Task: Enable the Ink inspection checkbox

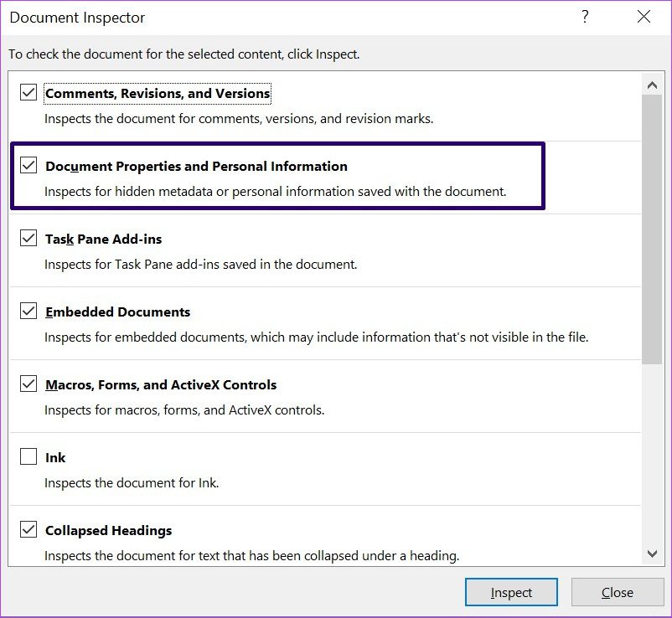Action: click(28, 456)
